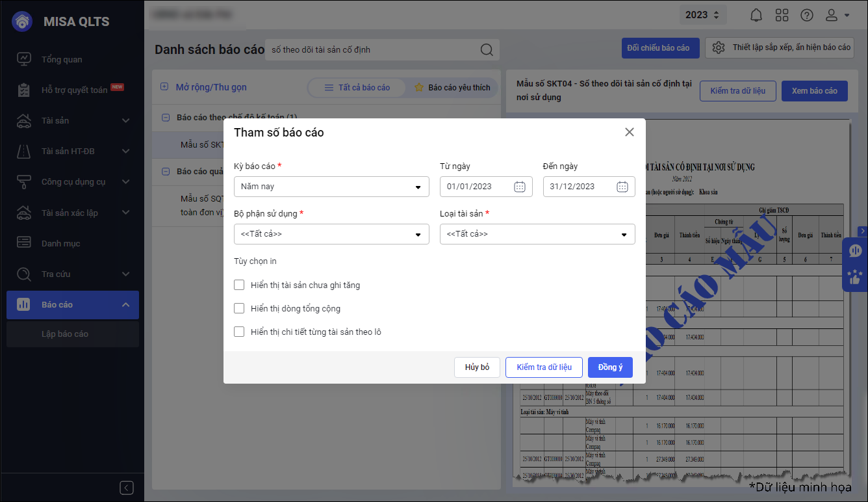Image resolution: width=868 pixels, height=502 pixels.
Task: Open the apps grid icon
Action: tap(782, 15)
